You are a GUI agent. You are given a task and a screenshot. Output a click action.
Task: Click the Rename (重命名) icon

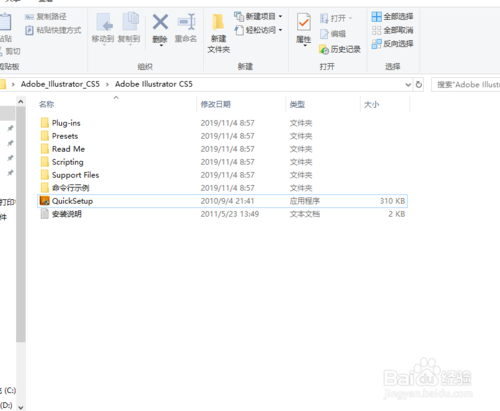coord(186,22)
